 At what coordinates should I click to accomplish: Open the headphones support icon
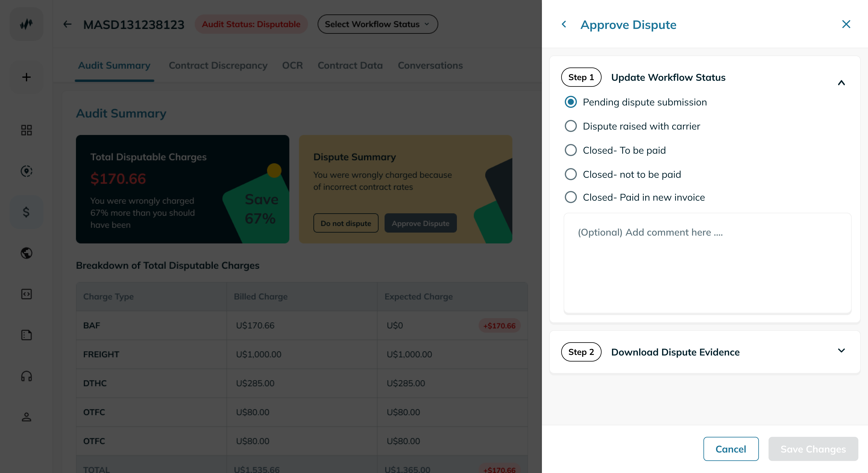[x=26, y=376]
